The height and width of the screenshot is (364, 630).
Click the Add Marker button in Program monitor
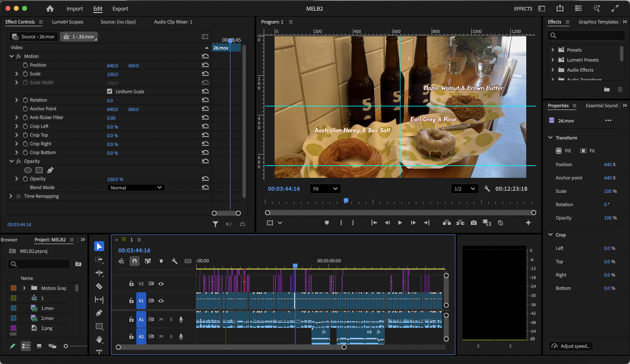(x=326, y=223)
